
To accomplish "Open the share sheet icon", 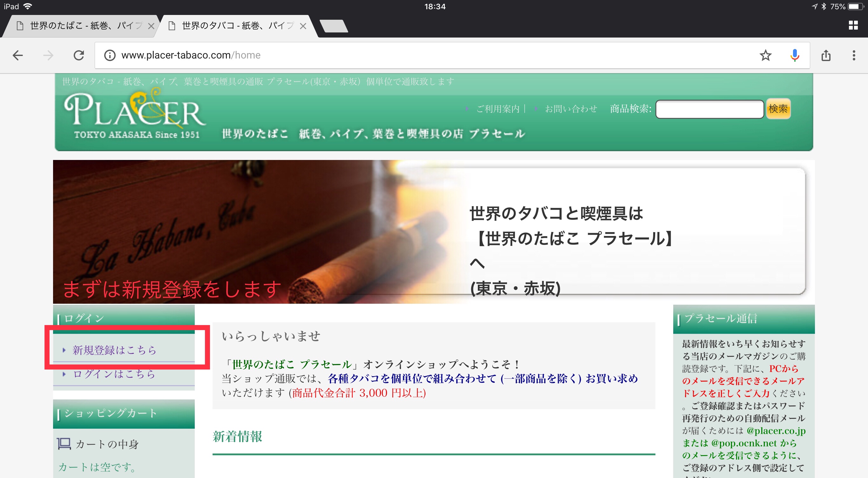I will click(825, 55).
